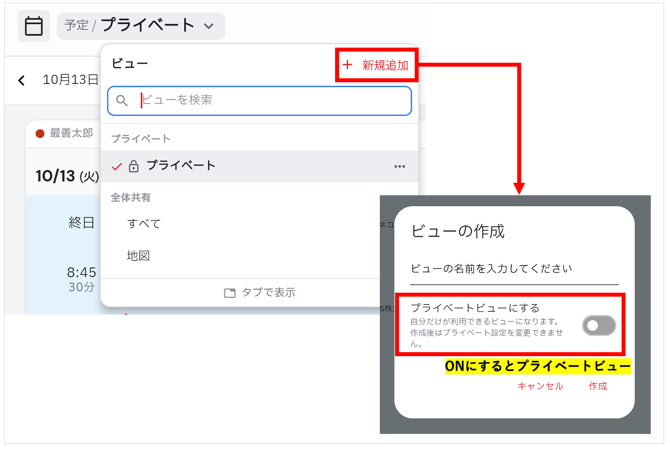Image resolution: width=670 pixels, height=449 pixels.
Task: Click the tab icon next to タブで表示
Action: click(230, 293)
